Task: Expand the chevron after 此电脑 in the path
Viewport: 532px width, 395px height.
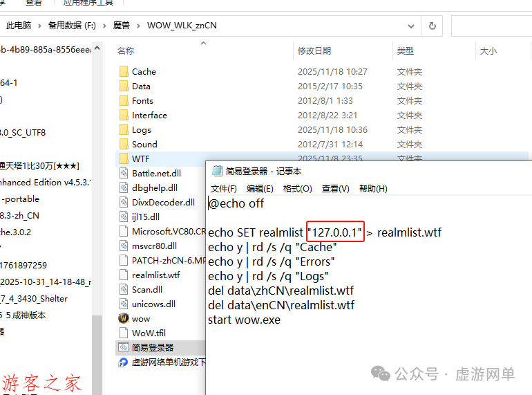Action: [x=39, y=26]
